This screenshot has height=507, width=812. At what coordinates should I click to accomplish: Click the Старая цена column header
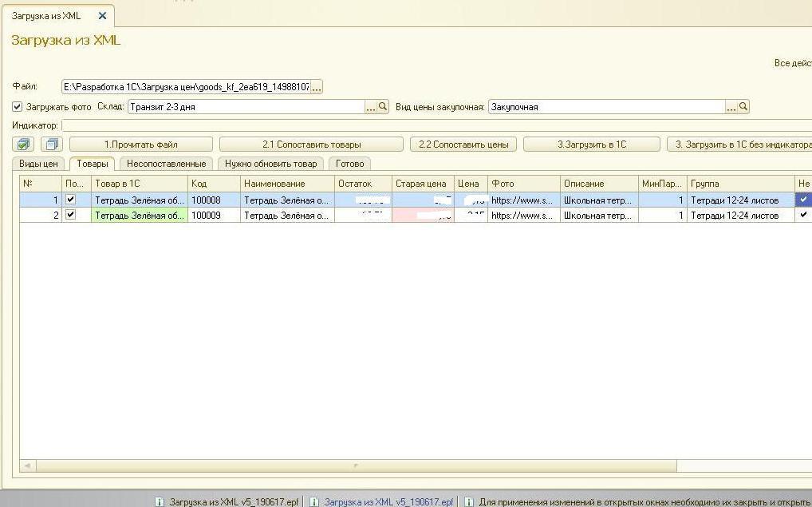(x=423, y=184)
